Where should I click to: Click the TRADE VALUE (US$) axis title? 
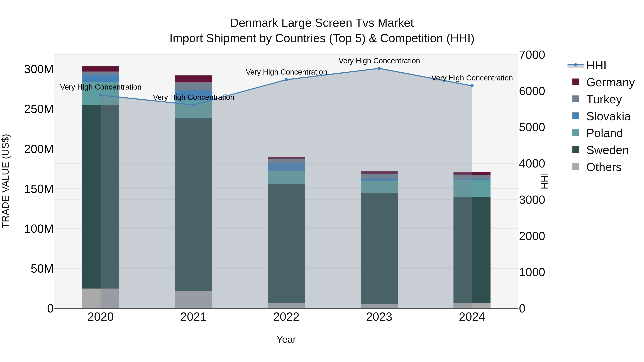6,181
